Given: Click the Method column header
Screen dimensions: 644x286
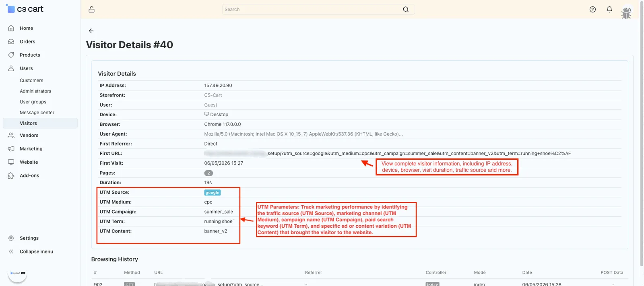Looking at the screenshot, I should pos(132,273).
